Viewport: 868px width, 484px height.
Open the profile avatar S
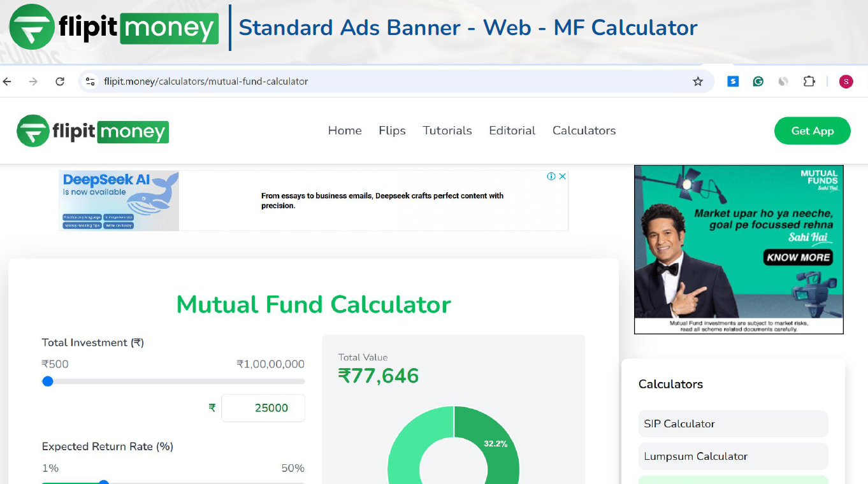coord(846,82)
